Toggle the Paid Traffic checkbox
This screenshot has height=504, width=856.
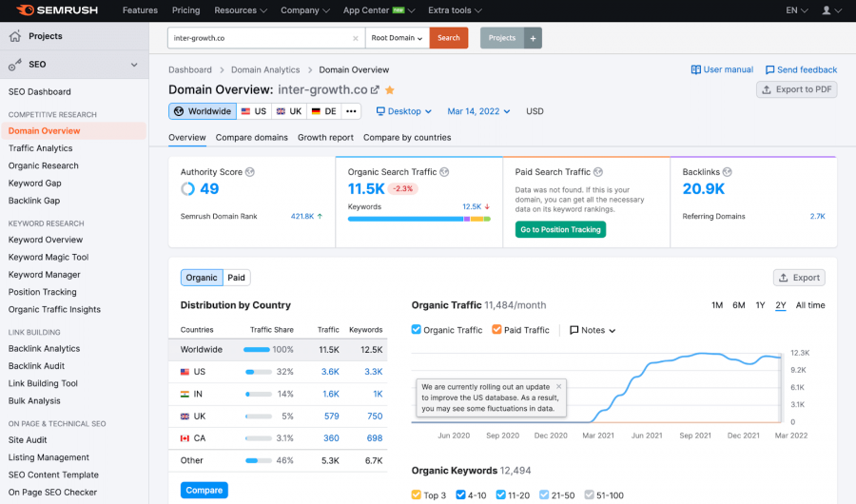point(496,329)
